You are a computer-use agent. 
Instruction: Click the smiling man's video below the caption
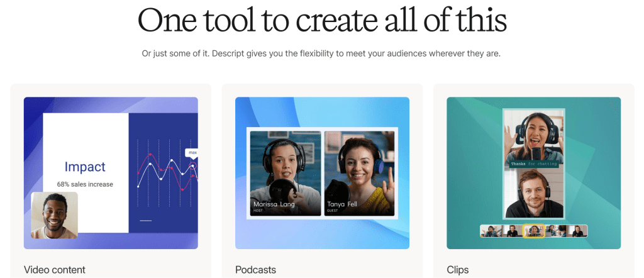click(533, 194)
